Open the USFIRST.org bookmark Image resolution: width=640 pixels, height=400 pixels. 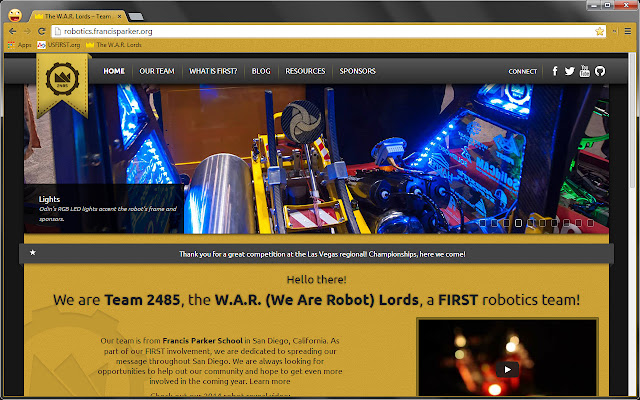(x=58, y=45)
